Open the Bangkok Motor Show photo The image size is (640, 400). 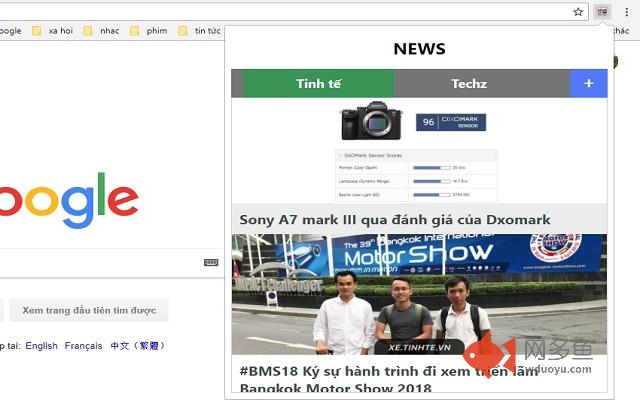click(419, 294)
